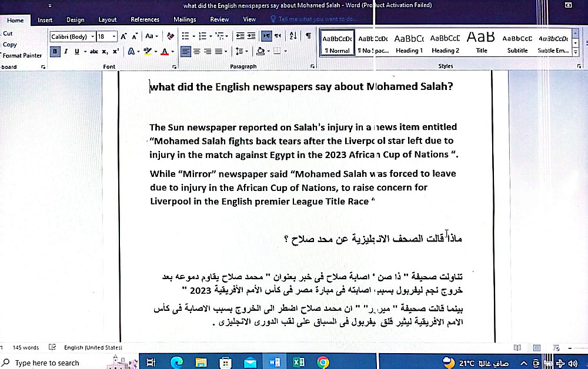Open line and paragraph spacing options
Image resolution: width=588 pixels, height=369 pixels.
click(x=239, y=51)
